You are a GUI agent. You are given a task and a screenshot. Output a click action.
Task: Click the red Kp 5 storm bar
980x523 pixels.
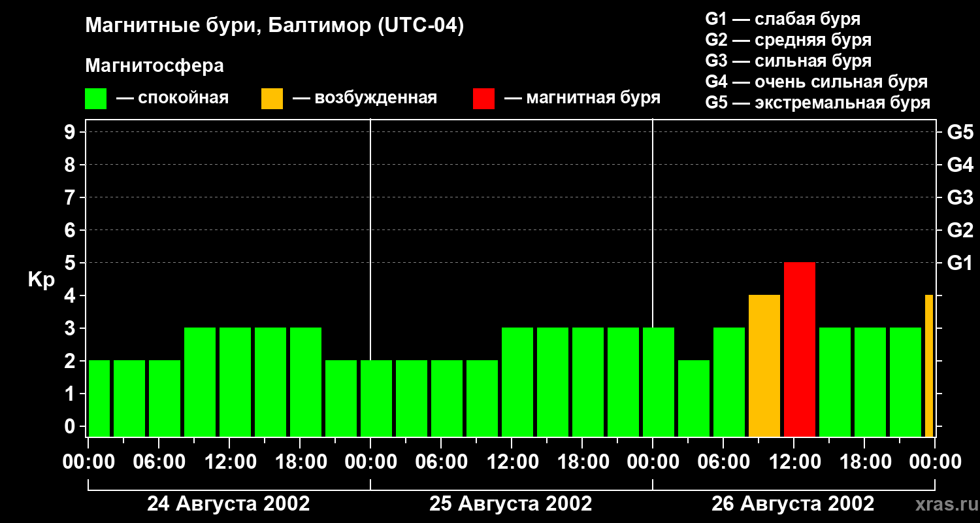[x=800, y=350]
